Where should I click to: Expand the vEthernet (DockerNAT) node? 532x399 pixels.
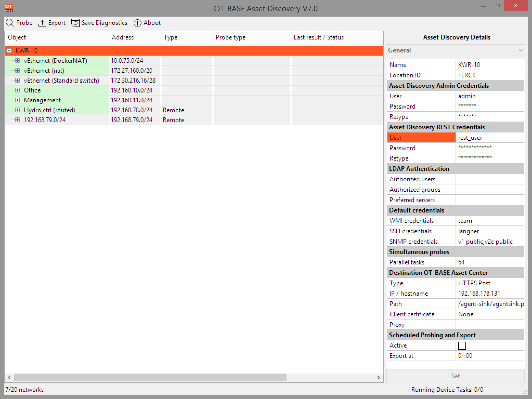[17, 61]
